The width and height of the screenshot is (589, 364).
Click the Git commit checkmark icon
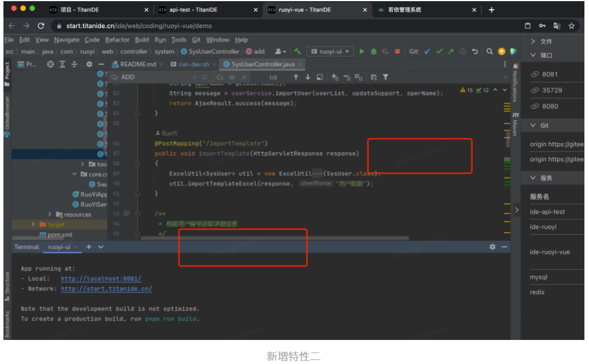tap(439, 52)
